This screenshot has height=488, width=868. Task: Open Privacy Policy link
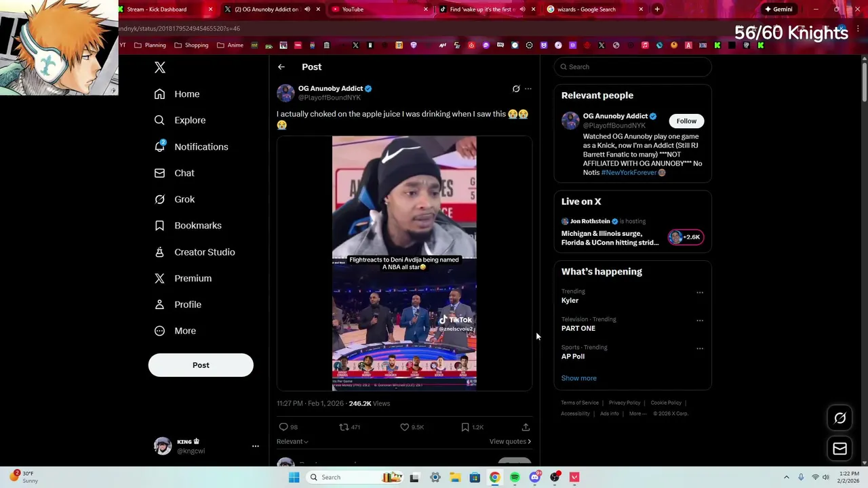pos(625,403)
